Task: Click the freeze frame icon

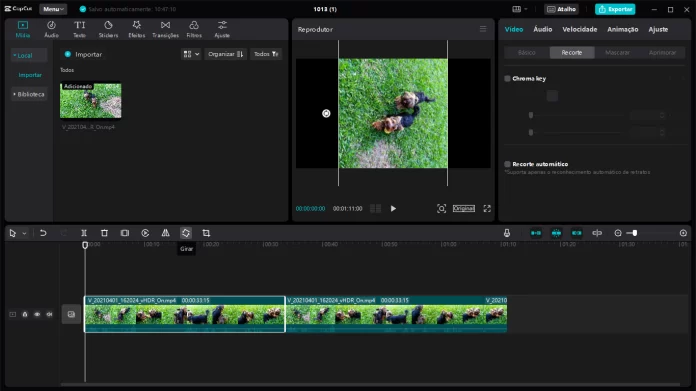Action: (x=125, y=233)
